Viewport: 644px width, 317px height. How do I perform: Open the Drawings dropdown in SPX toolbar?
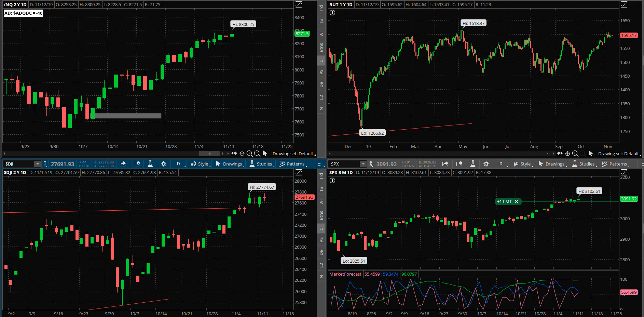pos(552,164)
